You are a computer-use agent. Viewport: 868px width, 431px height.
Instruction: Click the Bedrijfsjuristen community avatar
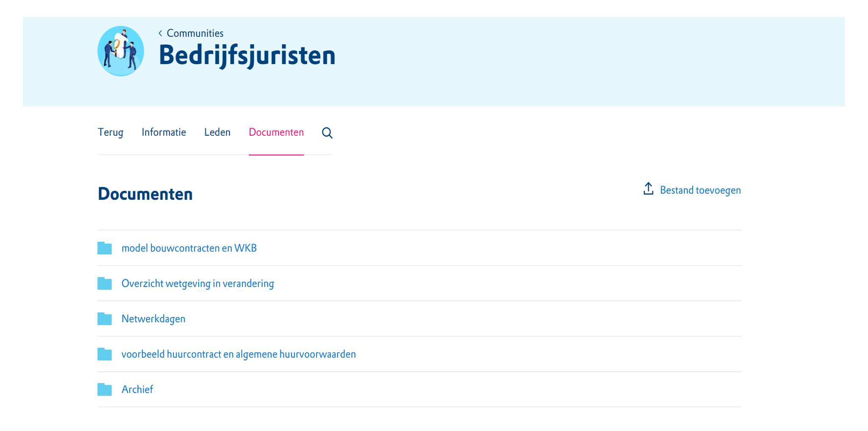pos(121,51)
